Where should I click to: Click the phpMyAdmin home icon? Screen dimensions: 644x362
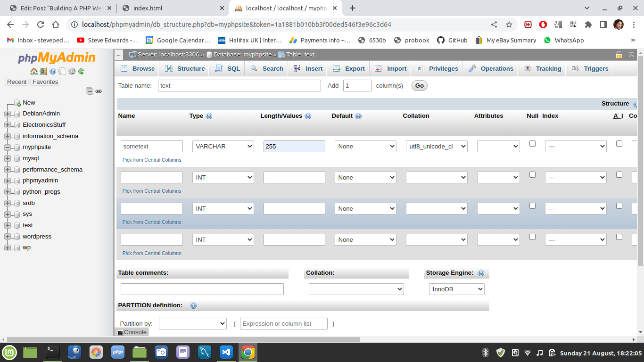(x=33, y=72)
